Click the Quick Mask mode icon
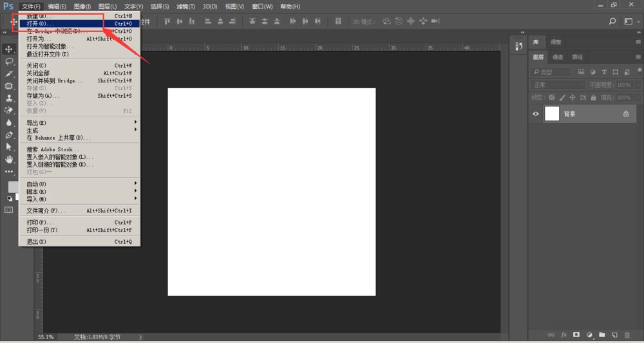The image size is (644, 343). click(8, 210)
